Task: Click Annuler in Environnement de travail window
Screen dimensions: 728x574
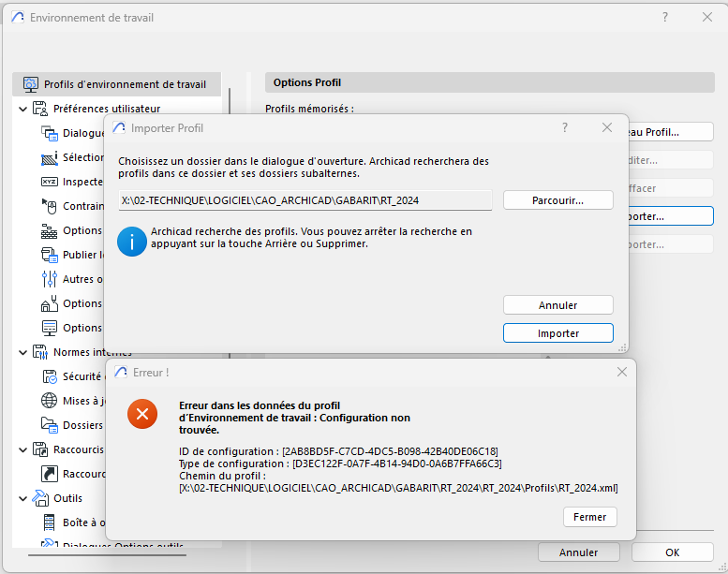Action: [578, 552]
